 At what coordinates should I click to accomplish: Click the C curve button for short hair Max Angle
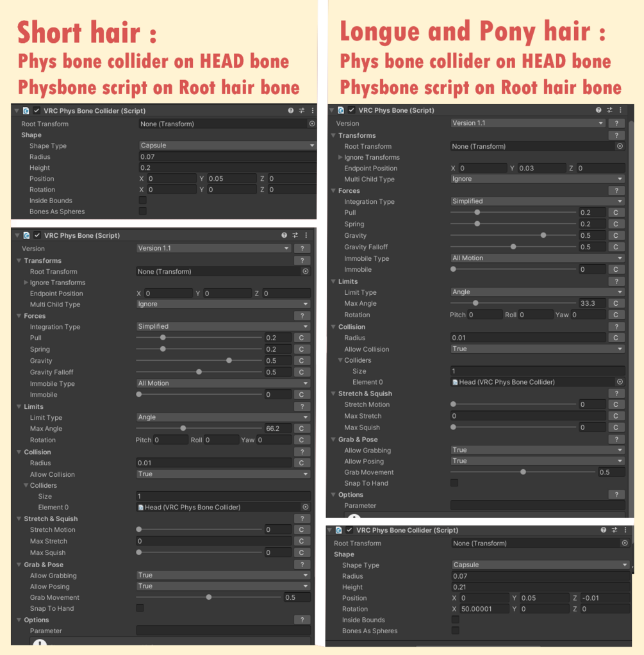point(302,428)
